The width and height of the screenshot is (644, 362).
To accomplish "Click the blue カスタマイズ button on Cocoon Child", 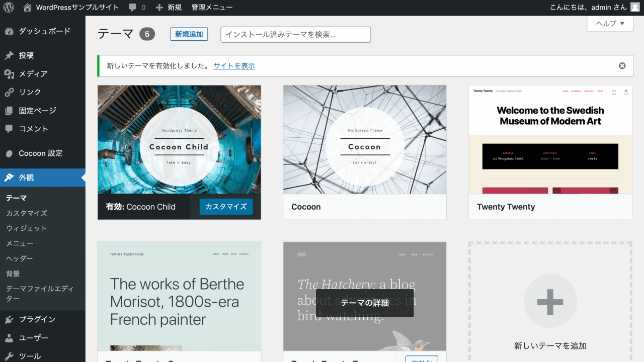I will [x=226, y=207].
